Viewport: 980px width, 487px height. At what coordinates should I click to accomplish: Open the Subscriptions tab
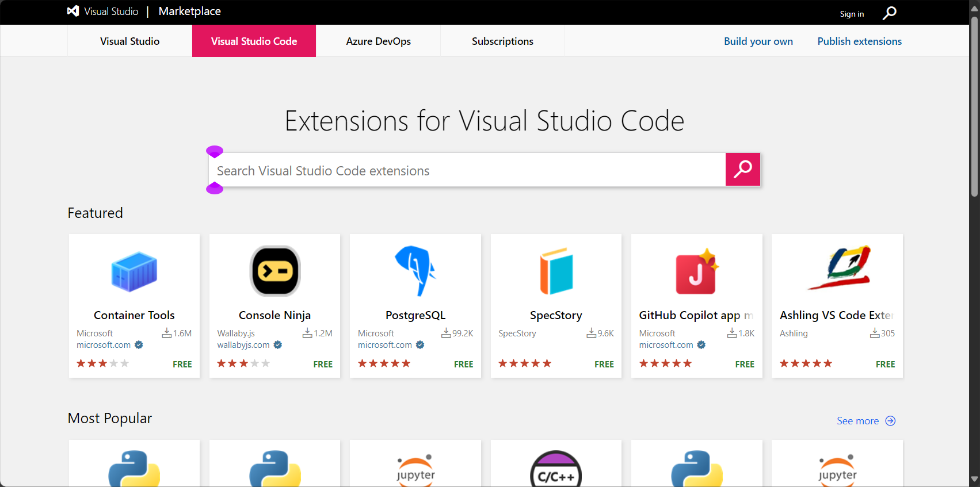coord(502,41)
